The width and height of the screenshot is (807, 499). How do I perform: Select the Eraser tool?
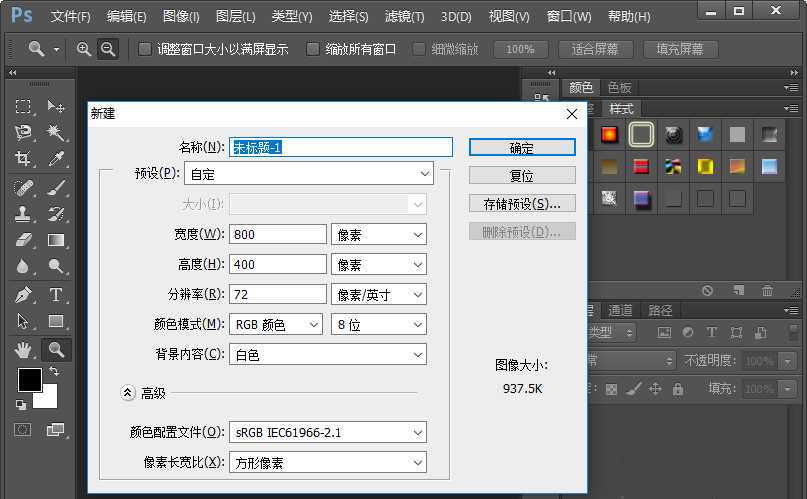pyautogui.click(x=23, y=240)
